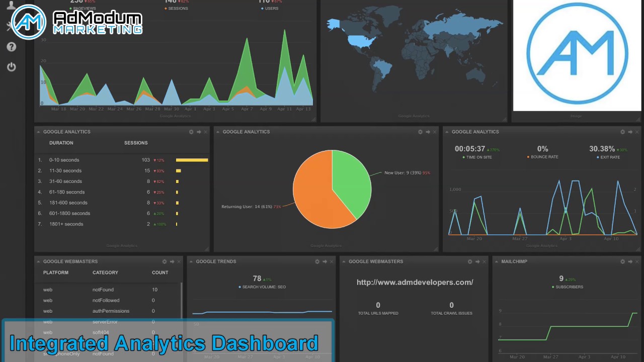
Task: Click the Category column header
Action: click(x=105, y=273)
